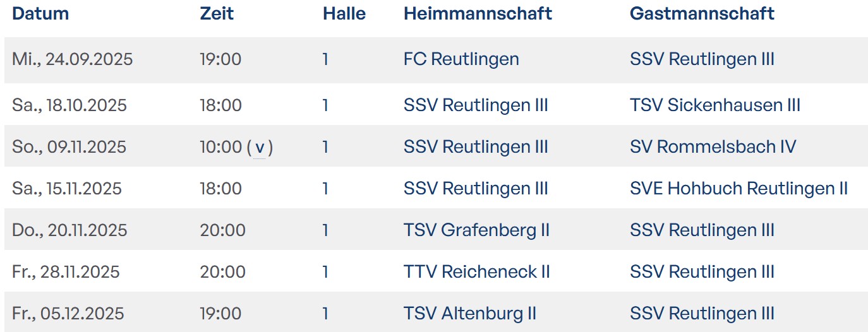Open TSV Altenburg II team link
Viewport: 868px width, 332px height.
pyautogui.click(x=469, y=314)
